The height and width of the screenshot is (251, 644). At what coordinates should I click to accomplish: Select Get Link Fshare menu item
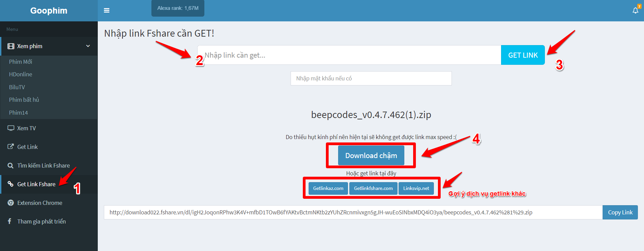pos(49,184)
